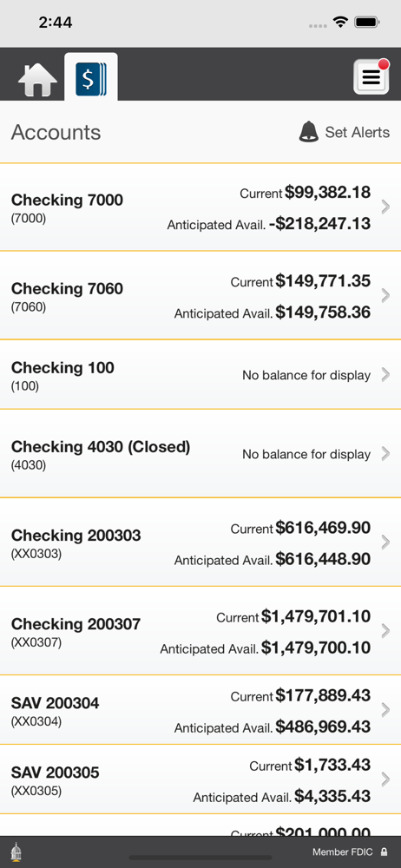Select SAV 200304 account row
The width and height of the screenshot is (401, 868).
click(200, 710)
